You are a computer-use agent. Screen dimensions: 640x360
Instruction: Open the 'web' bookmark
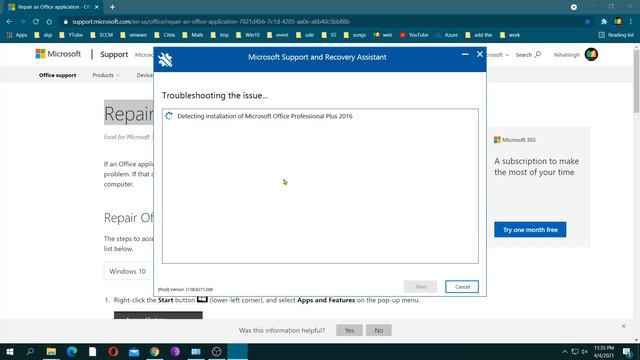coord(383,35)
